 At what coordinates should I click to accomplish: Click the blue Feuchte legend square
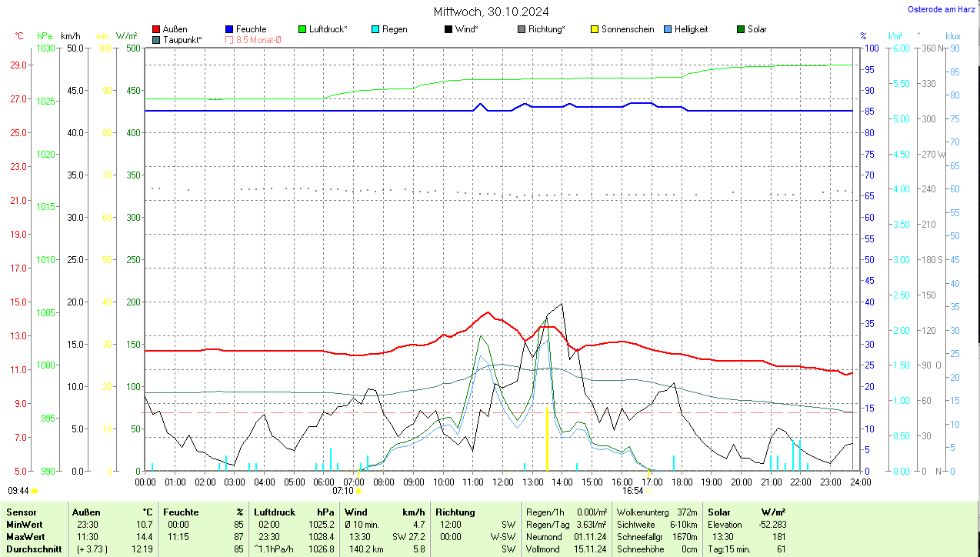pyautogui.click(x=229, y=29)
